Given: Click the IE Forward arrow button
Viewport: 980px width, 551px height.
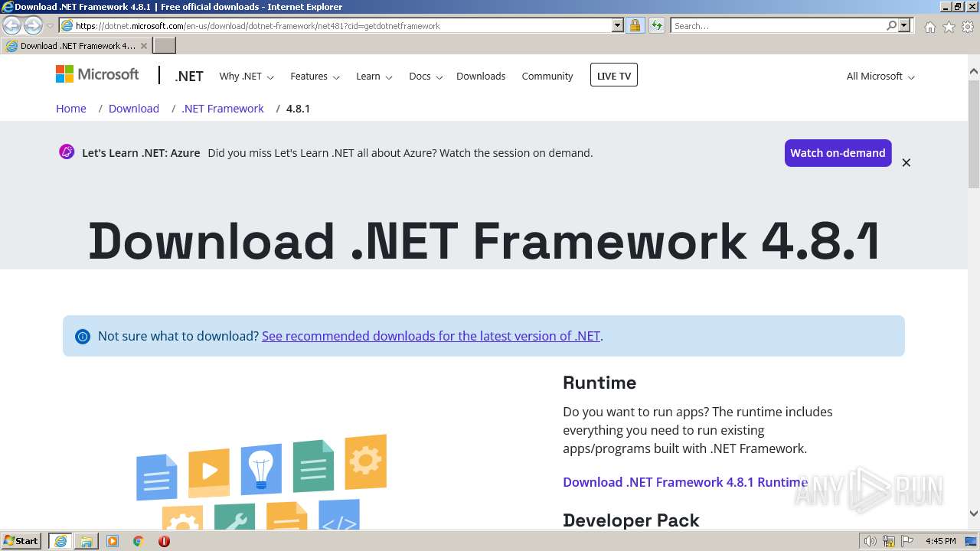Looking at the screenshot, I should [x=33, y=26].
